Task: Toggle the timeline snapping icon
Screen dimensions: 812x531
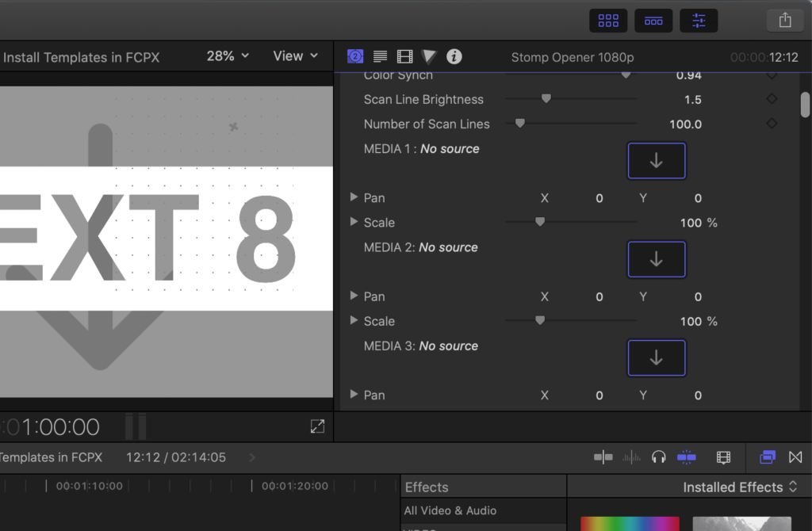Action: (x=687, y=457)
